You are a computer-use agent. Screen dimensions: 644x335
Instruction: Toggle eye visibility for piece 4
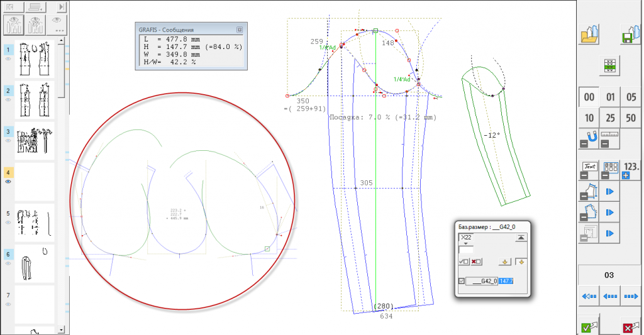point(9,181)
